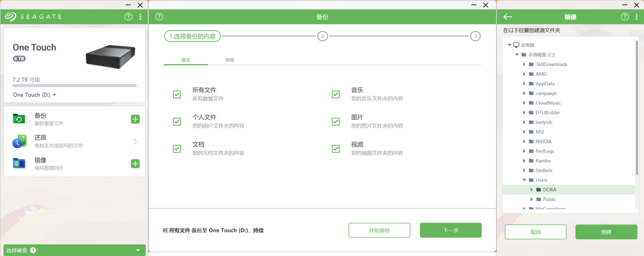Open the three-dot menu in 镜像 panel
This screenshot has width=644, height=256.
click(x=636, y=17)
